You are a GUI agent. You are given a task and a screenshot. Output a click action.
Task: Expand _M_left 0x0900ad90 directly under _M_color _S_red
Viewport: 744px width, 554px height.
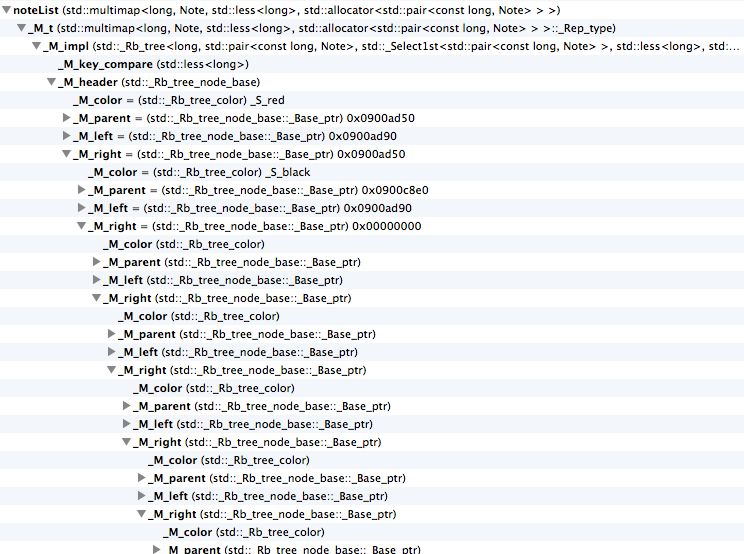pos(66,136)
